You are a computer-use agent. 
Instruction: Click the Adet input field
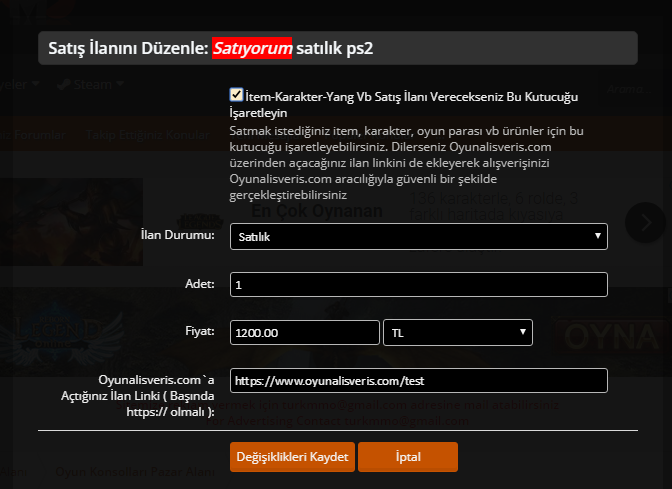click(x=419, y=285)
